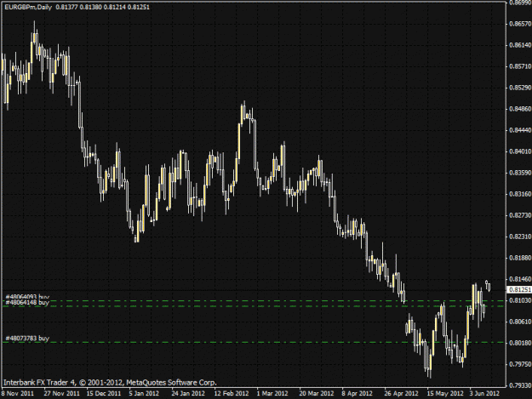Click the 3 Jun 2012 date label

[485, 394]
